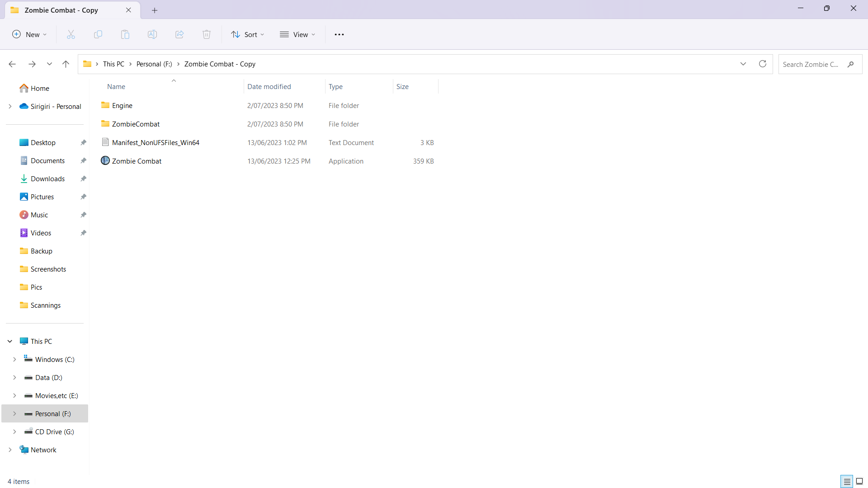The image size is (868, 488).
Task: Unpin Downloads from Quick access
Action: click(83, 178)
